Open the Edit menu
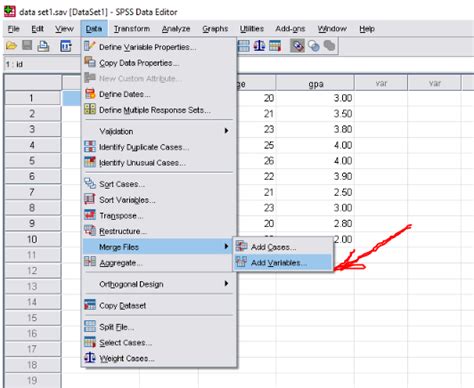 click(37, 29)
